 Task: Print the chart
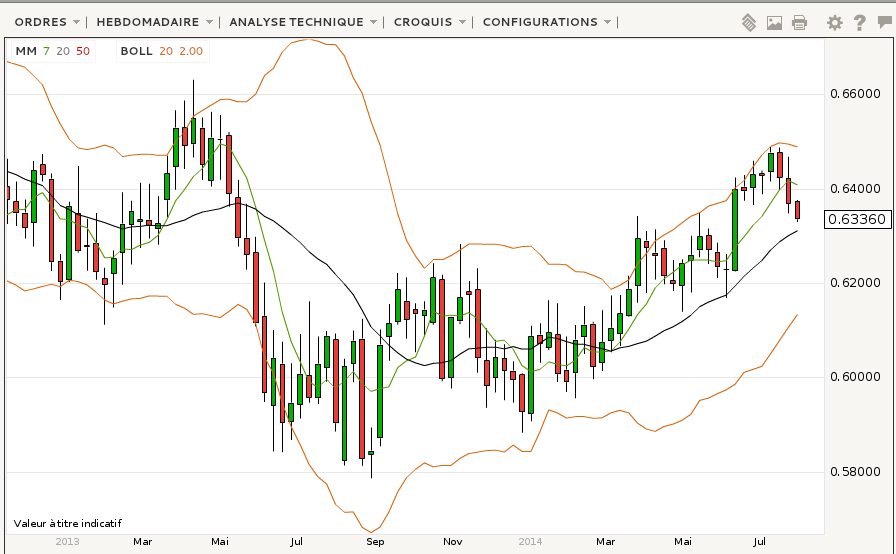coord(799,23)
